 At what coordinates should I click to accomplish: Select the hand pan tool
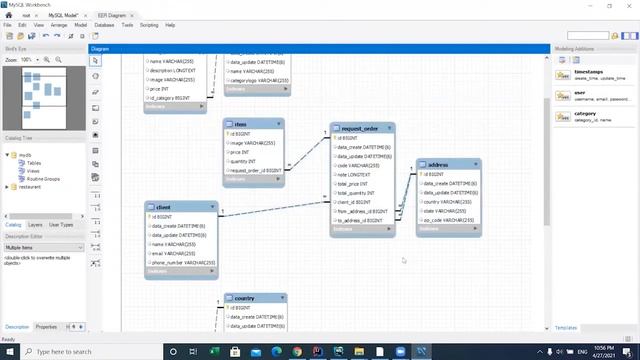click(96, 76)
